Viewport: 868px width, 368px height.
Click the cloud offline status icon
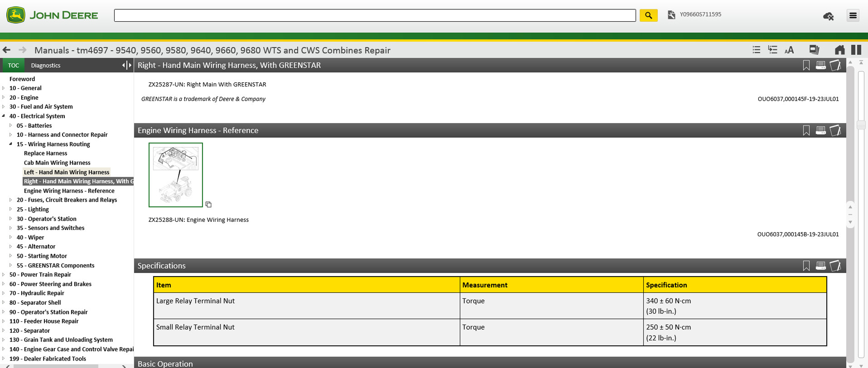(828, 16)
